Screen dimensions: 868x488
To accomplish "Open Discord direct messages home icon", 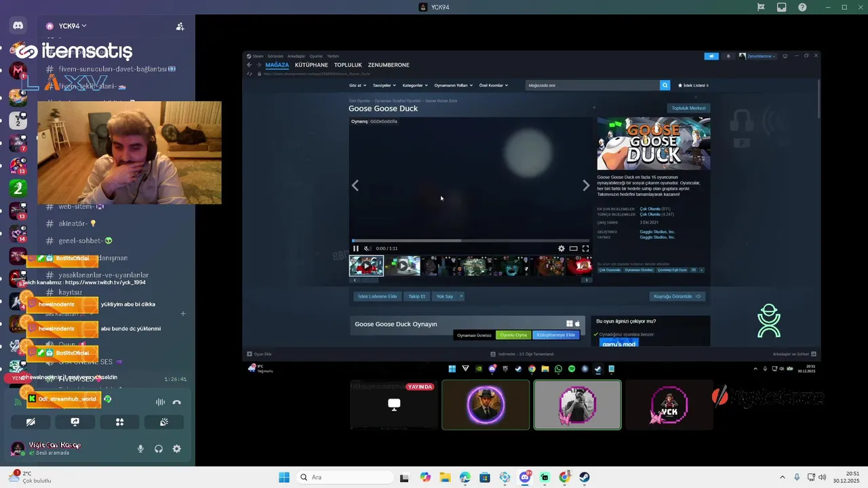I will 18,26.
